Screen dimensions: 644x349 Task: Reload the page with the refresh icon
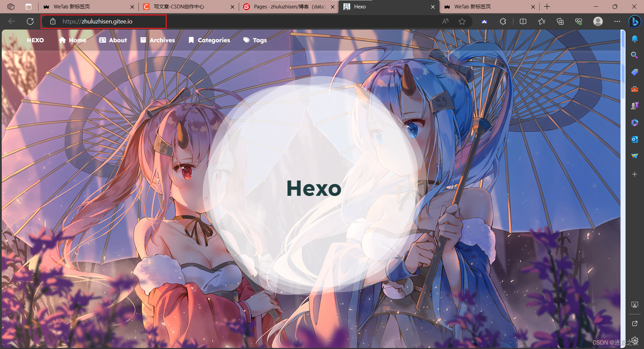point(30,21)
